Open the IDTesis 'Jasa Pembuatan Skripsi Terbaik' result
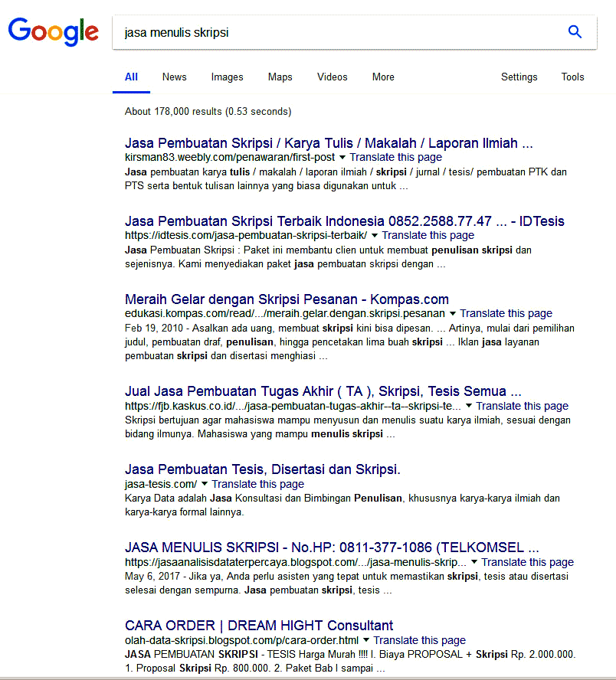 click(344, 221)
